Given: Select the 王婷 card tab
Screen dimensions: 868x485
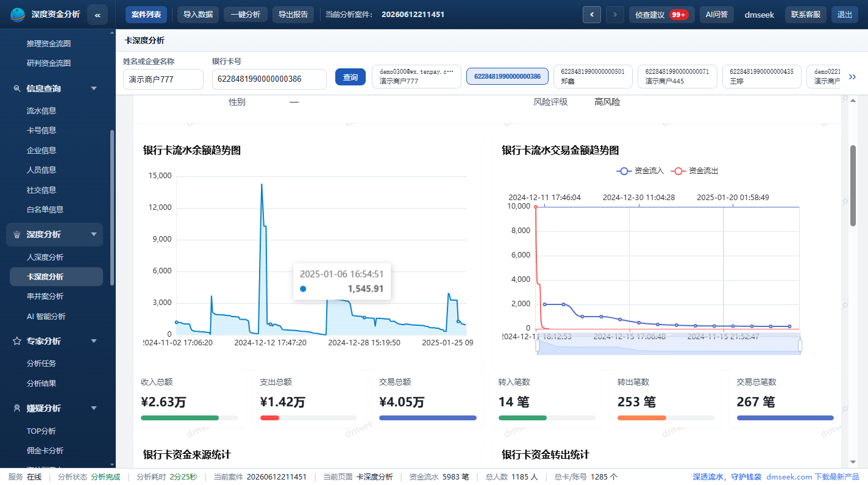Looking at the screenshot, I should click(x=762, y=77).
